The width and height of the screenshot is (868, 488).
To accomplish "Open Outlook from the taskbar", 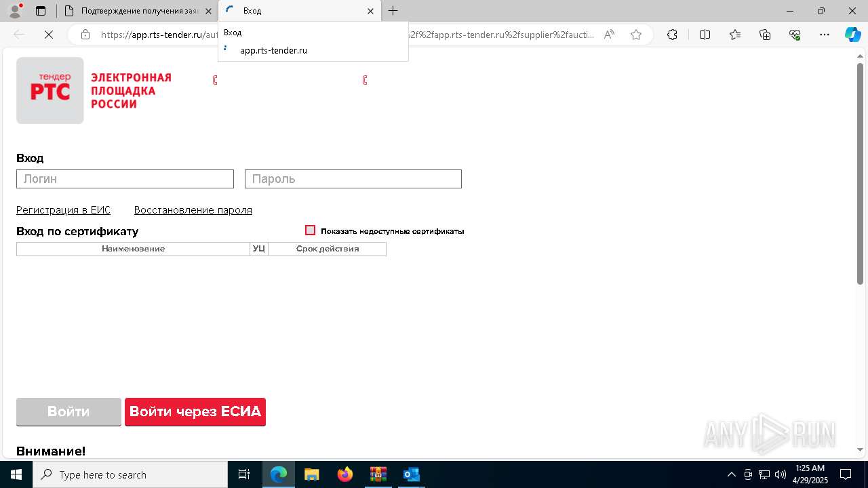I will [411, 474].
